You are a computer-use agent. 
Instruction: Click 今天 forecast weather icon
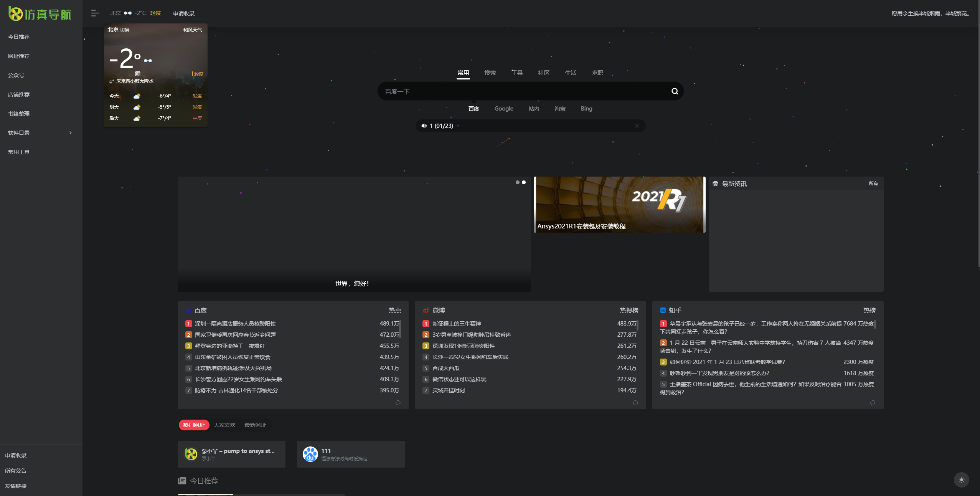click(x=137, y=96)
